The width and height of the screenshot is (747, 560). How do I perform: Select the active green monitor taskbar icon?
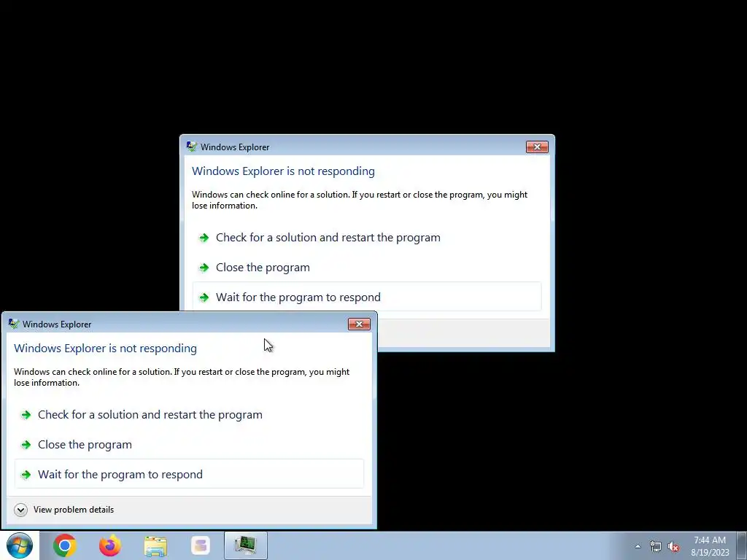click(246, 545)
